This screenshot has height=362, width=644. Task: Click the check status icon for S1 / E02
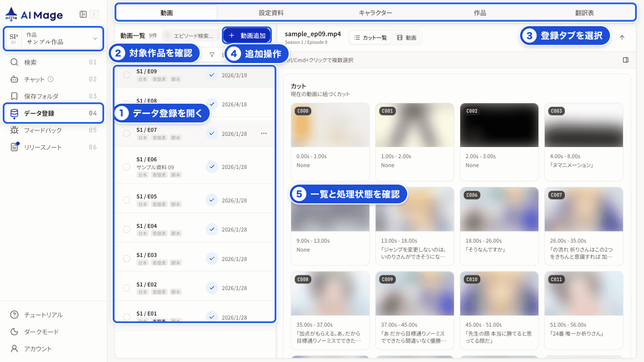point(212,288)
